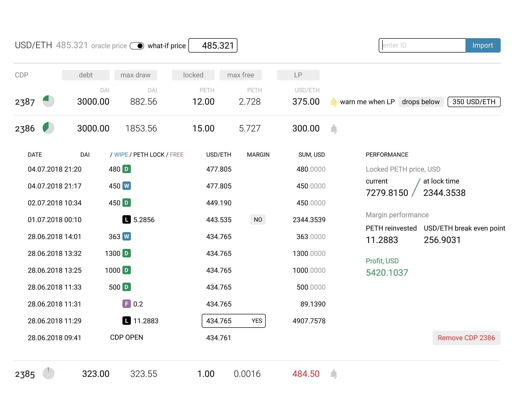The image size is (519, 420).
Task: Collapse the CDP 2386 details row
Action: click(x=25, y=128)
